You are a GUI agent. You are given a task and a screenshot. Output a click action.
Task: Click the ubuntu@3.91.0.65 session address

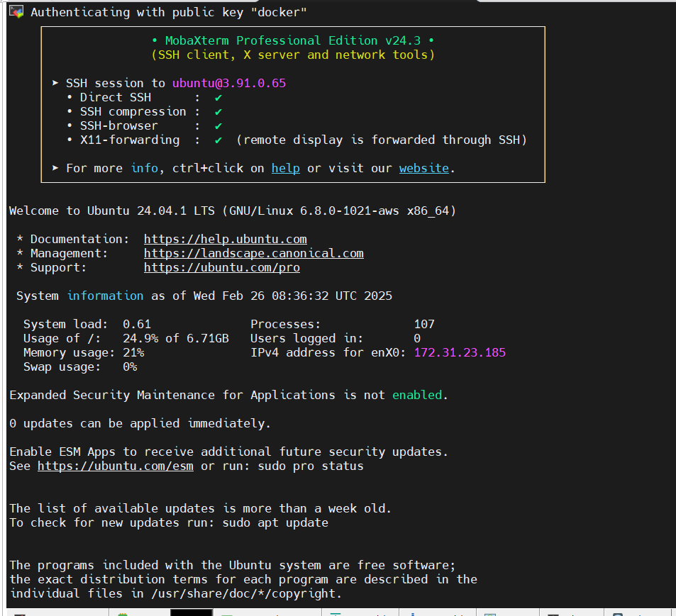click(x=228, y=83)
